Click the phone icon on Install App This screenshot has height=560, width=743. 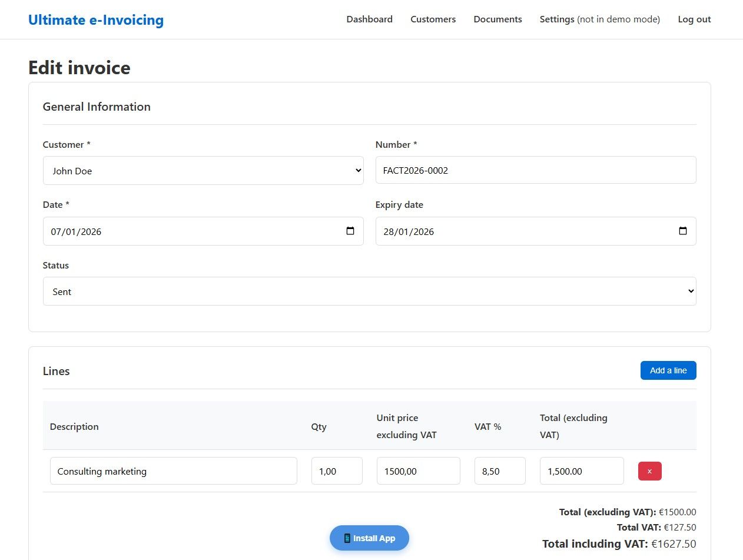347,538
